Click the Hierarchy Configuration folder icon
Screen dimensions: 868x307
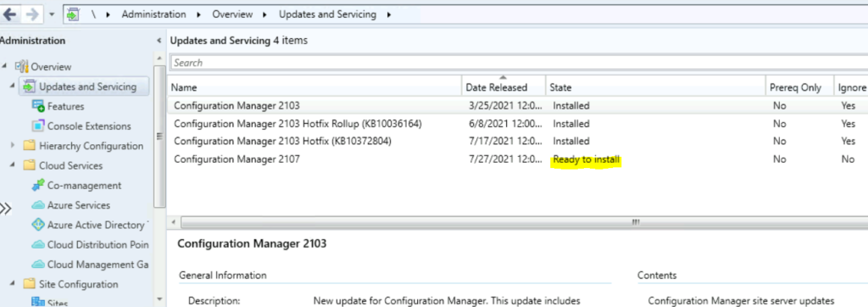[30, 146]
